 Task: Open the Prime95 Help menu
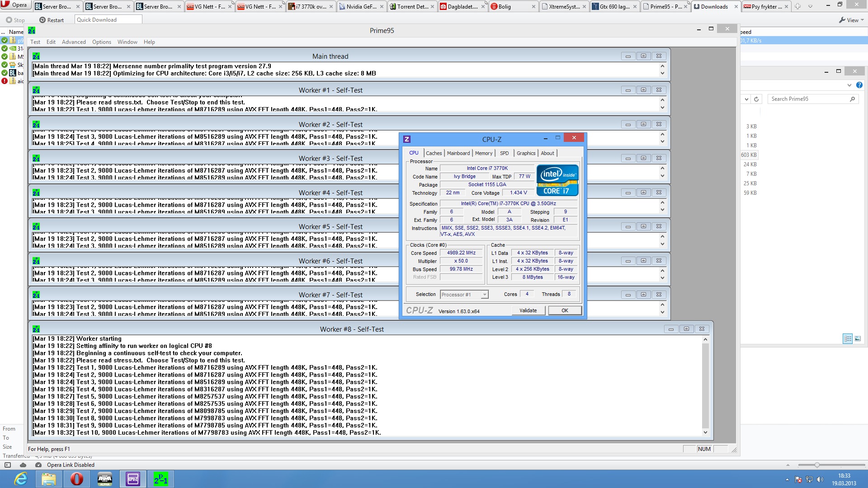pyautogui.click(x=149, y=42)
